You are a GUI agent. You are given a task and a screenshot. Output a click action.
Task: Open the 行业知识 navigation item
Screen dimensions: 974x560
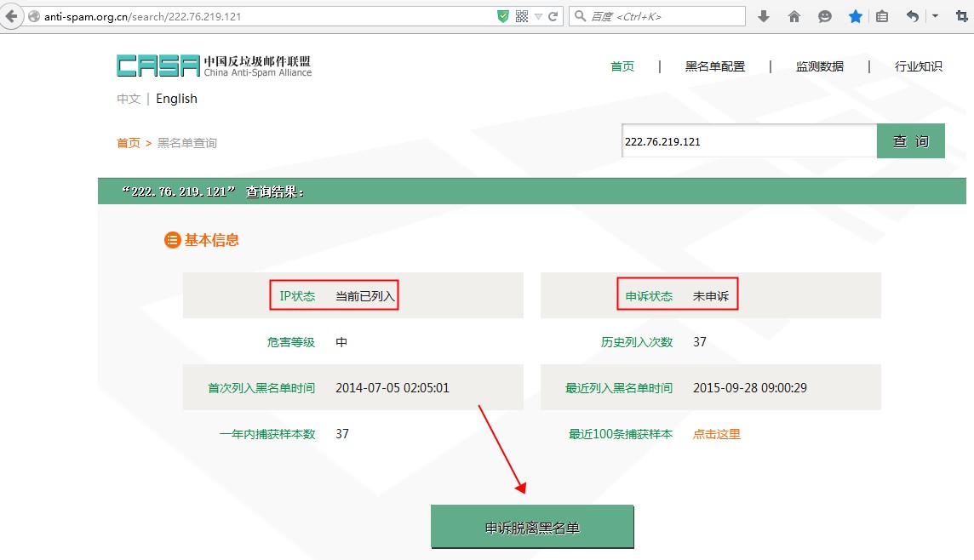[x=918, y=66]
